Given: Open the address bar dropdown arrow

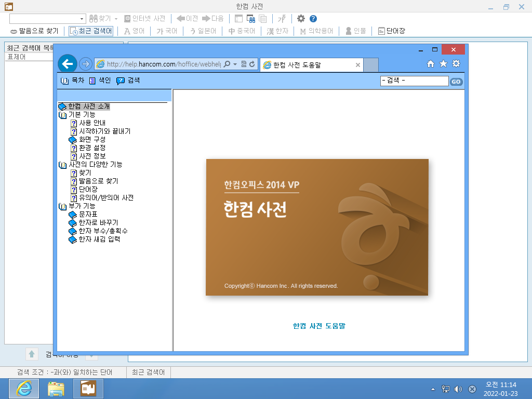Looking at the screenshot, I should tap(235, 64).
